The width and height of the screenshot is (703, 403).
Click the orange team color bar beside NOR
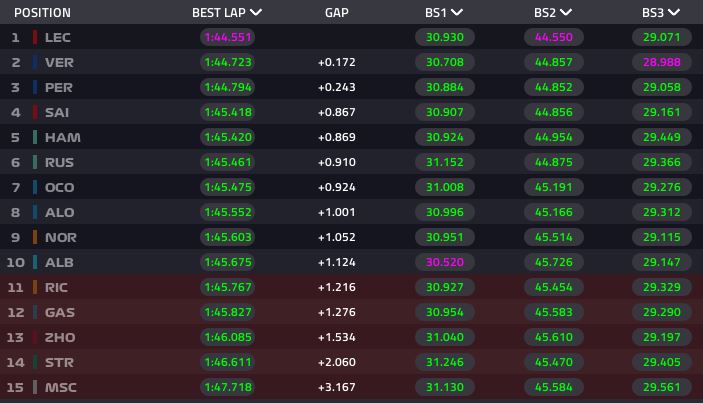point(35,237)
